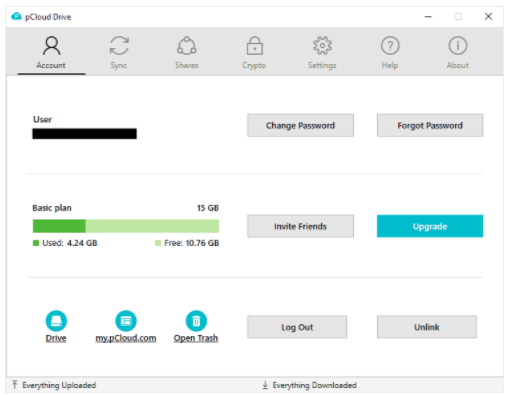Image resolution: width=510 pixels, height=395 pixels.
Task: Switch to the Settings tab label
Action: click(322, 65)
